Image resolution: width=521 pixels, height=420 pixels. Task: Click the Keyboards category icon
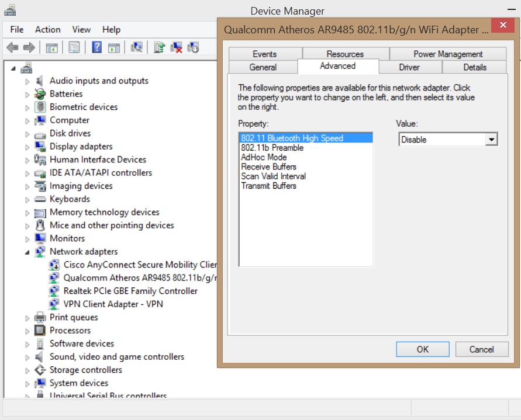pos(40,199)
